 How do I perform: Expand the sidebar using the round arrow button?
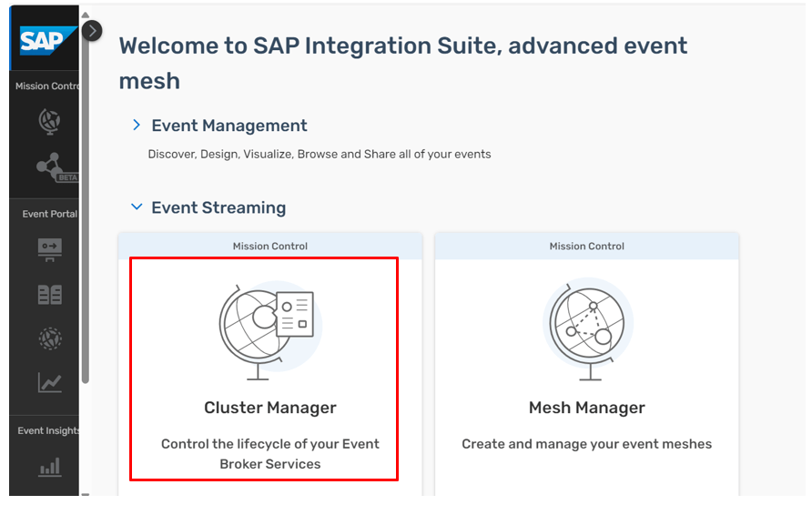(x=92, y=31)
